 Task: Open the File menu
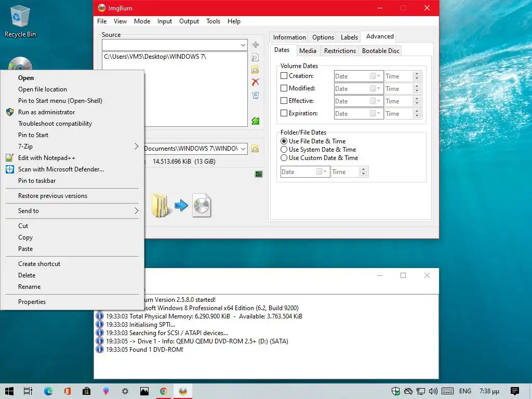point(102,21)
